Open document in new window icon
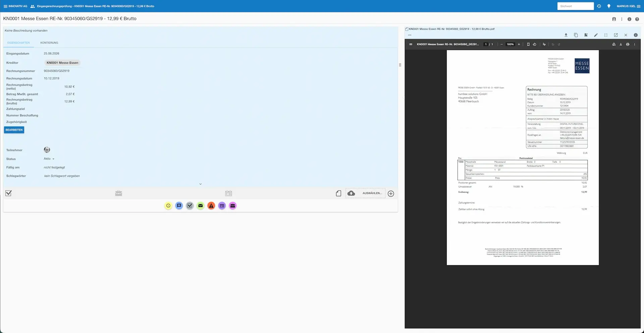 [x=616, y=35]
